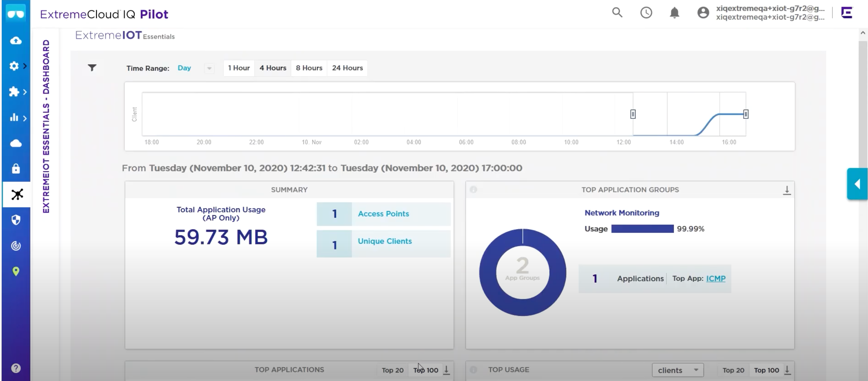Select the 24 Hours time range
Viewport: 868px width, 381px height.
tap(347, 68)
